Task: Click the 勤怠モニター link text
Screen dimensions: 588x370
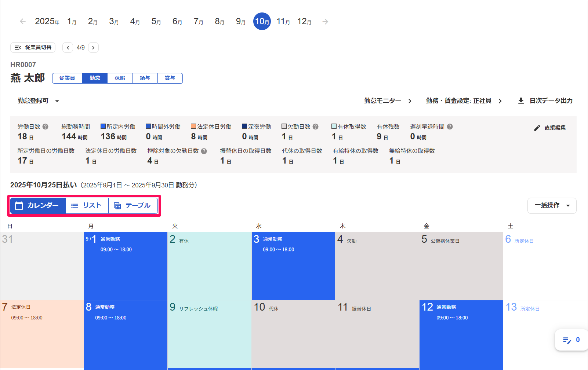Action: pos(382,101)
